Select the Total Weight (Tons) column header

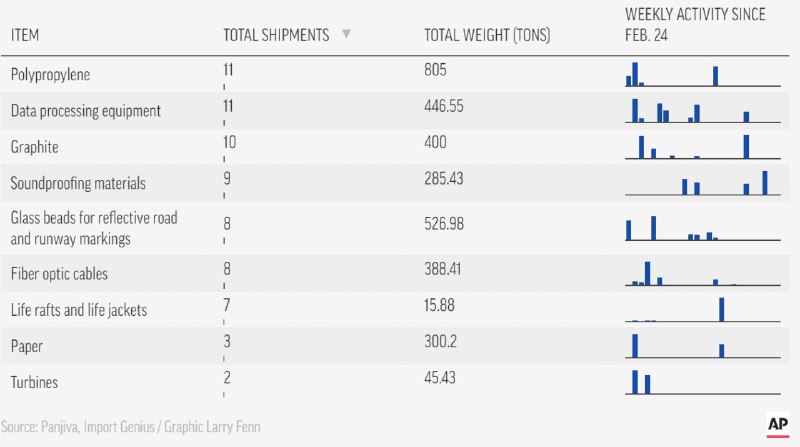click(487, 35)
